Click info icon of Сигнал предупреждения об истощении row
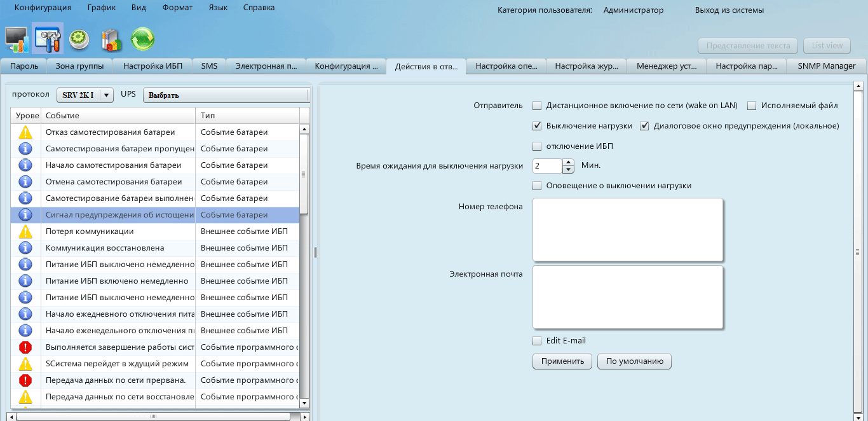The image size is (868, 421). (25, 215)
